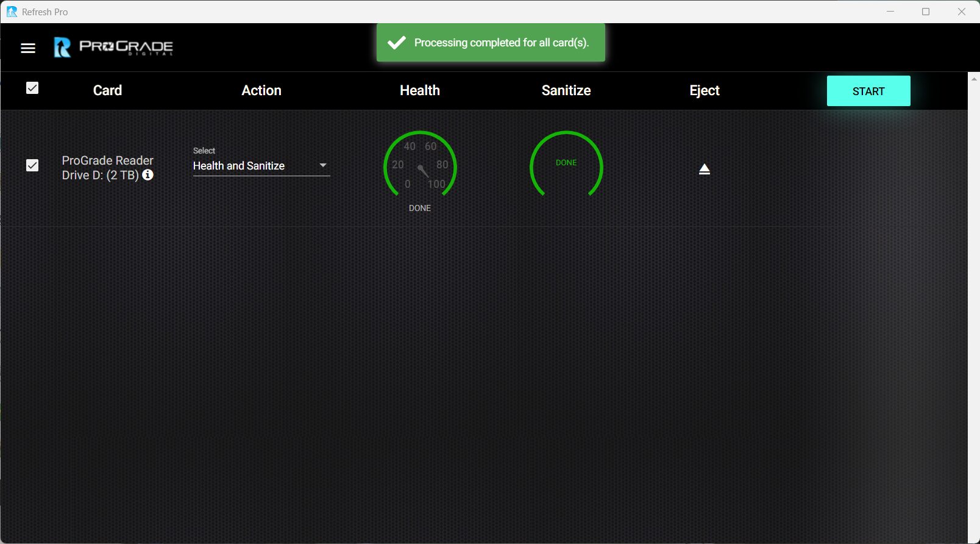Click the Health gauge dial
Viewport: 980px width, 544px height.
tap(420, 165)
